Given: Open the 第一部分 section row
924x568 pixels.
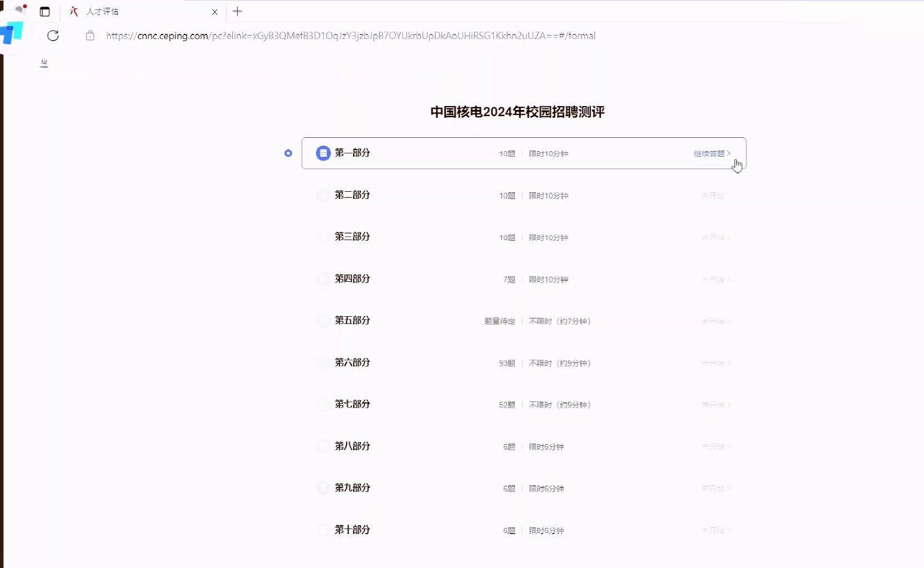Looking at the screenshot, I should coord(524,153).
